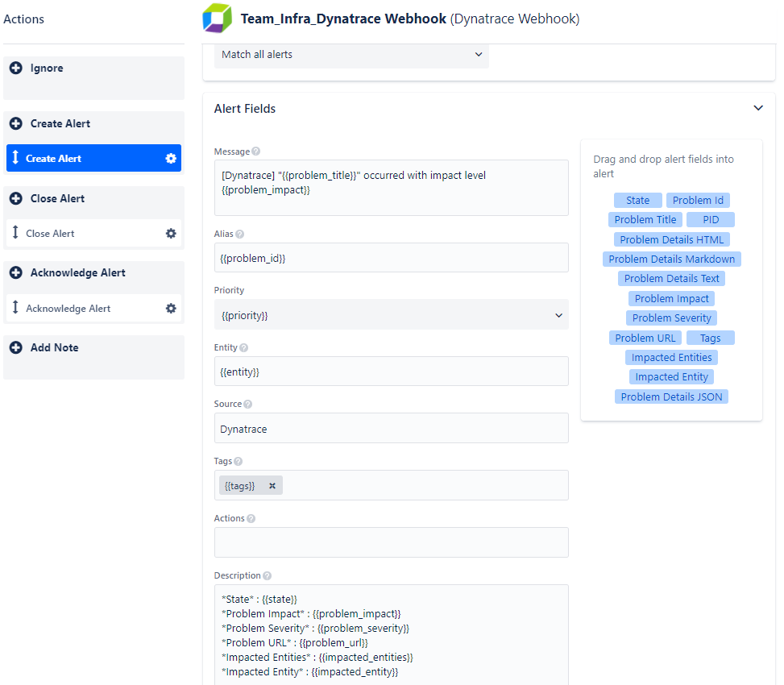Click into the Entity input field

point(392,372)
